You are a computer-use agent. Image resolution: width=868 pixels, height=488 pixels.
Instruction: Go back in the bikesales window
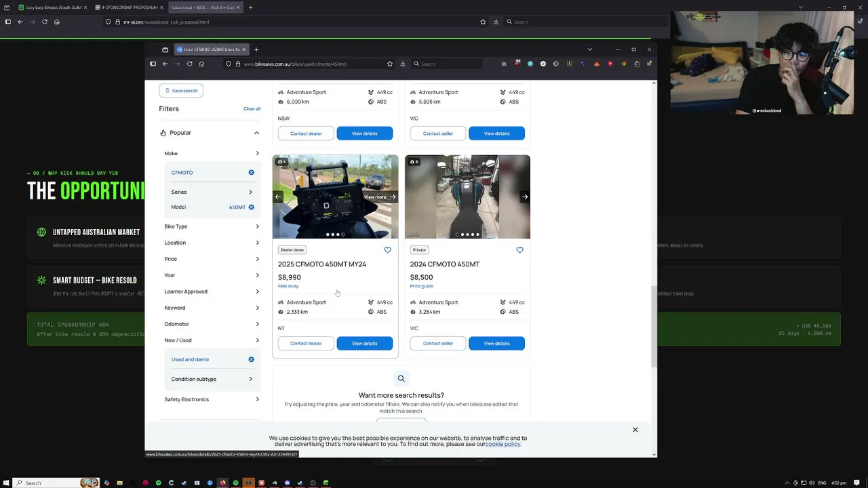click(165, 64)
